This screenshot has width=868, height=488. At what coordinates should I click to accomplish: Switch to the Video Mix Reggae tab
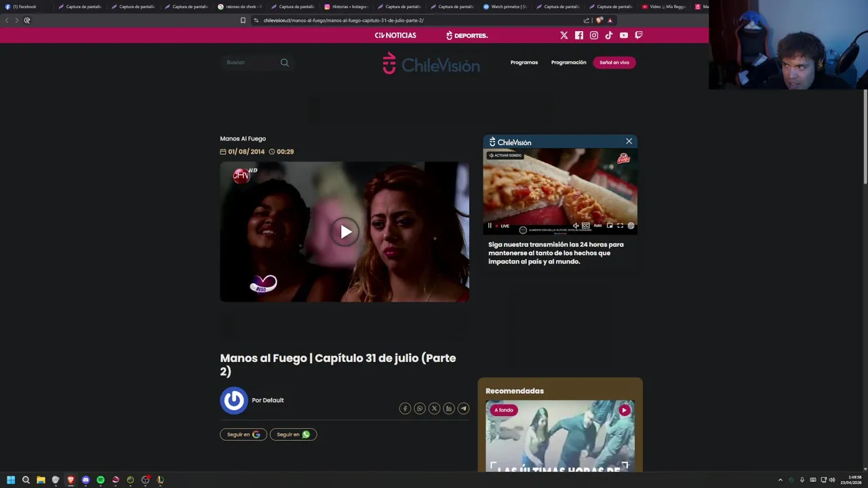tap(665, 7)
